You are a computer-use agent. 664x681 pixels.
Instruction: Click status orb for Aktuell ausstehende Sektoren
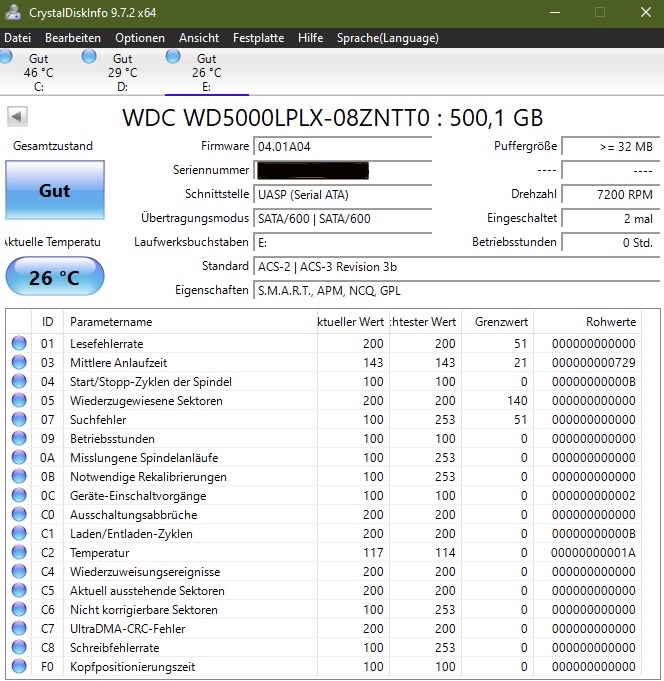[19, 590]
